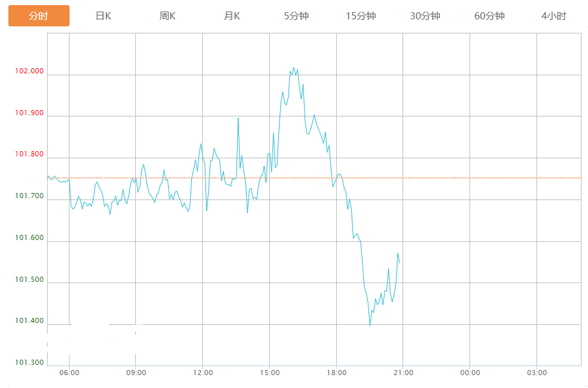Open the 周K tab
This screenshot has height=388, width=588.
click(167, 16)
